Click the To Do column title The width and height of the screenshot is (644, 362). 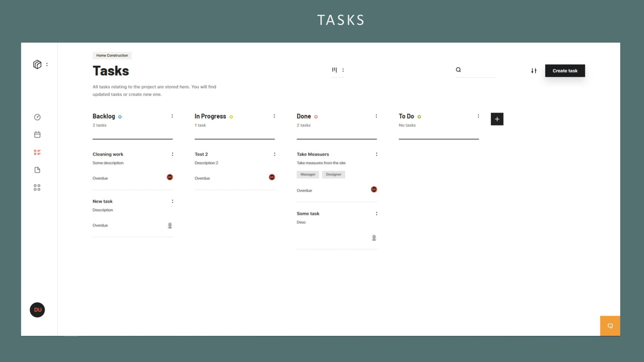pyautogui.click(x=406, y=116)
